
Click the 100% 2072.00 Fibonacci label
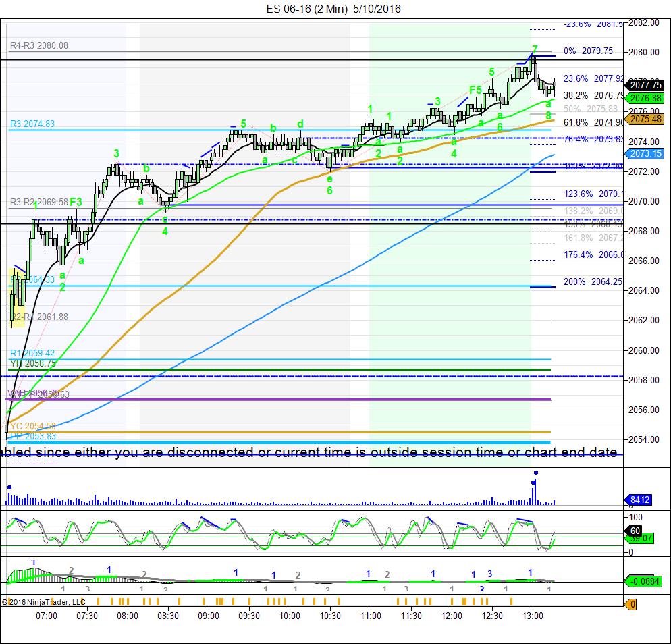593,166
